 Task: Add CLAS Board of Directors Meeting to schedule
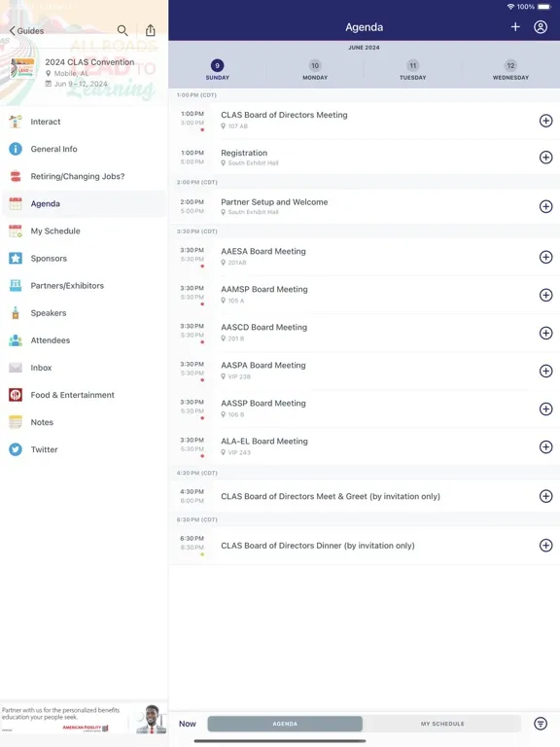click(x=545, y=121)
